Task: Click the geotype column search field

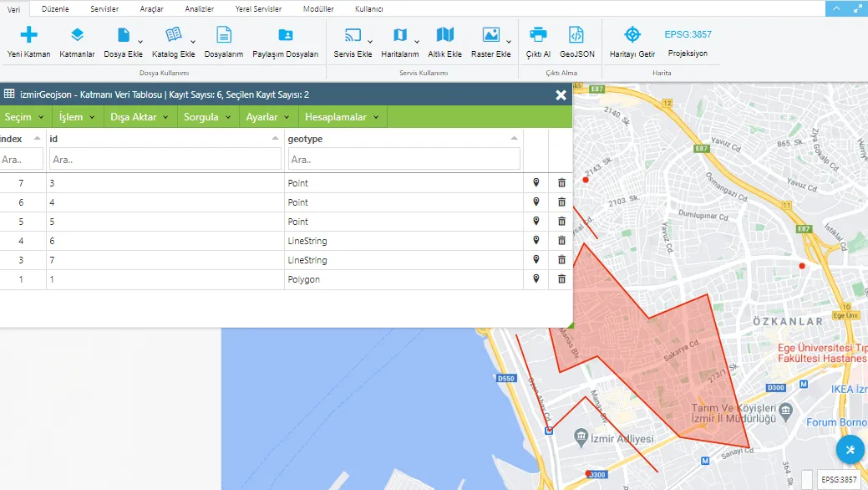Action: point(404,159)
